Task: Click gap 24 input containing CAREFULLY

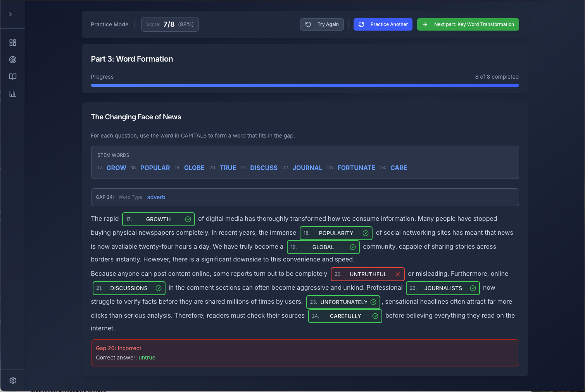Action: coord(345,316)
